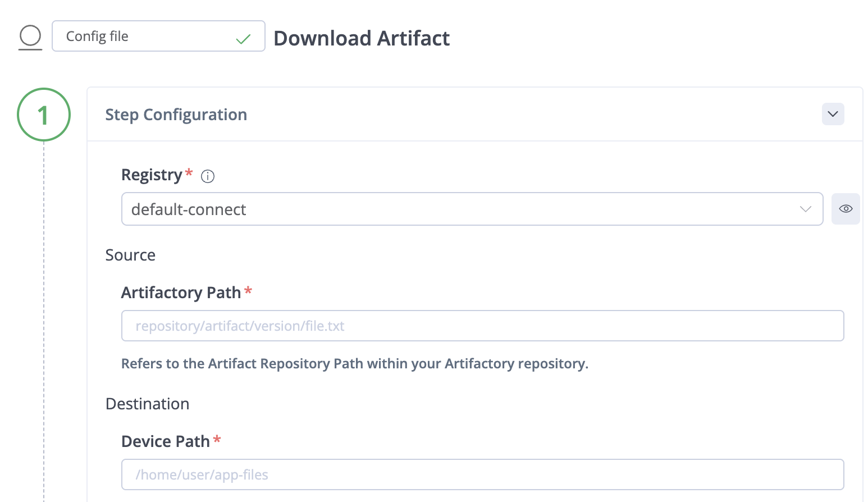Select the step 1 circle marker
The image size is (868, 502).
tap(44, 115)
